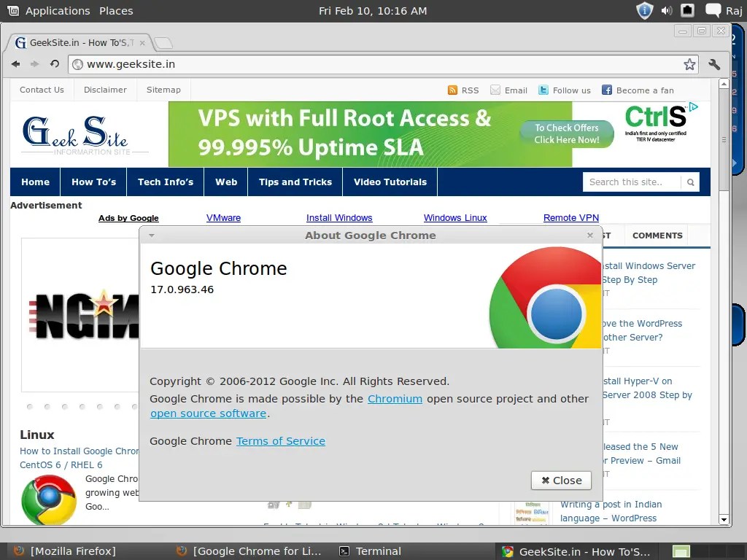The height and width of the screenshot is (560, 747).
Task: Open the open source software link
Action: [208, 413]
